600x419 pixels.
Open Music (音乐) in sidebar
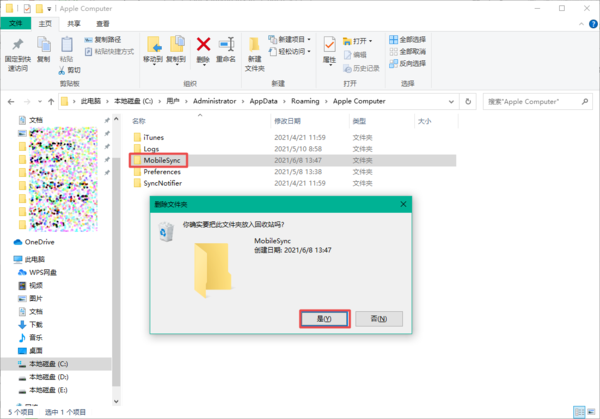tap(31, 337)
